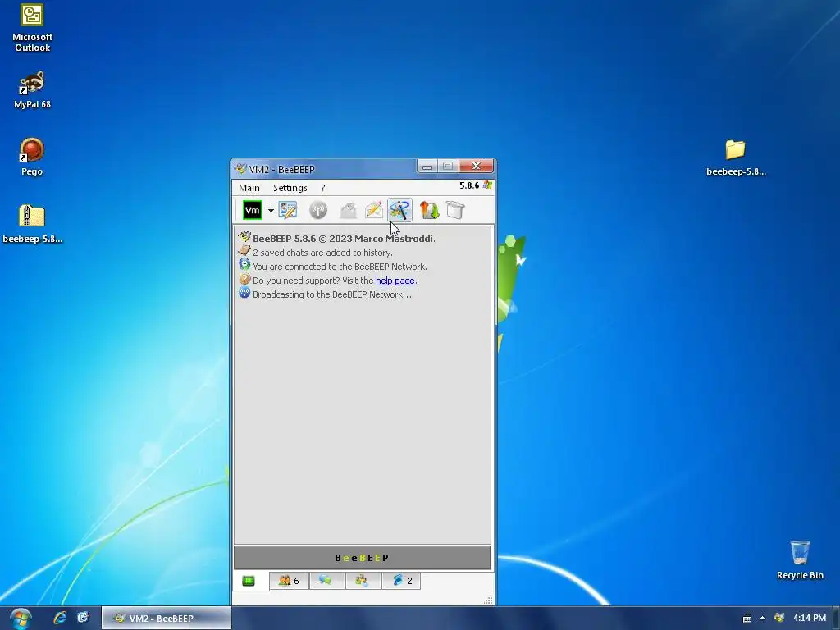Close the VM2 - BeeBEEP window
840x630 pixels.
[476, 167]
